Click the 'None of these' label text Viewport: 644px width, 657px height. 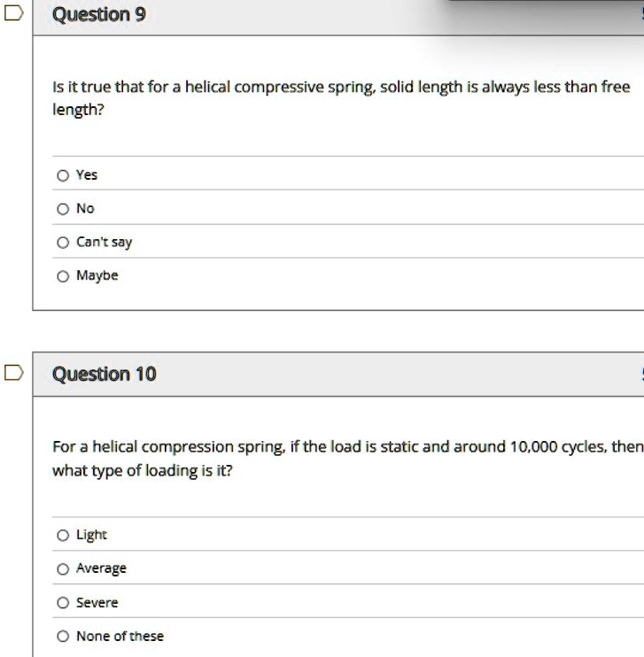pos(120,636)
